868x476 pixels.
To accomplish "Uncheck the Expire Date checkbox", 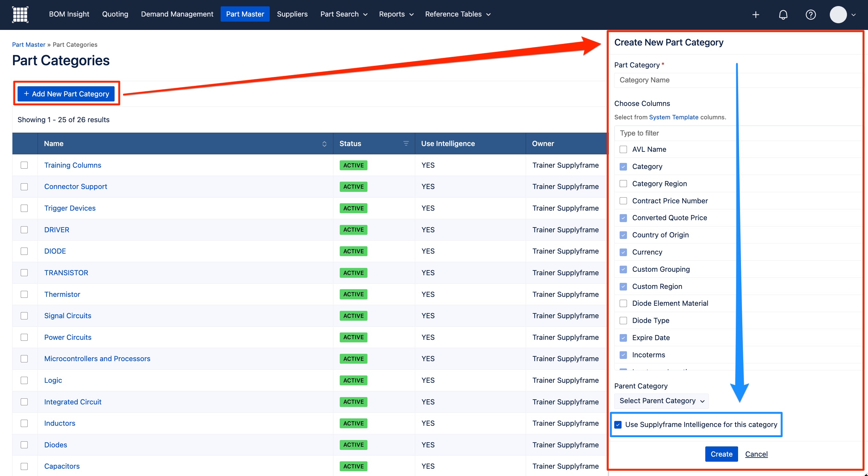I will coord(623,338).
